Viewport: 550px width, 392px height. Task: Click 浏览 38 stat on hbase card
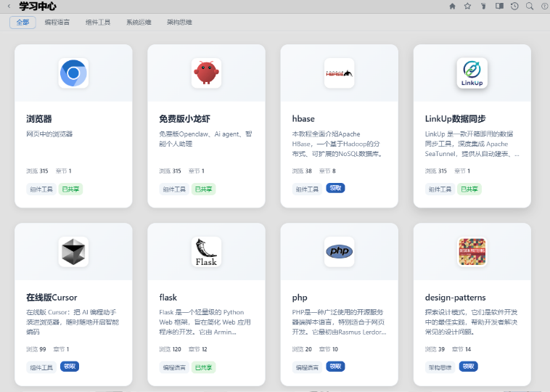[302, 171]
